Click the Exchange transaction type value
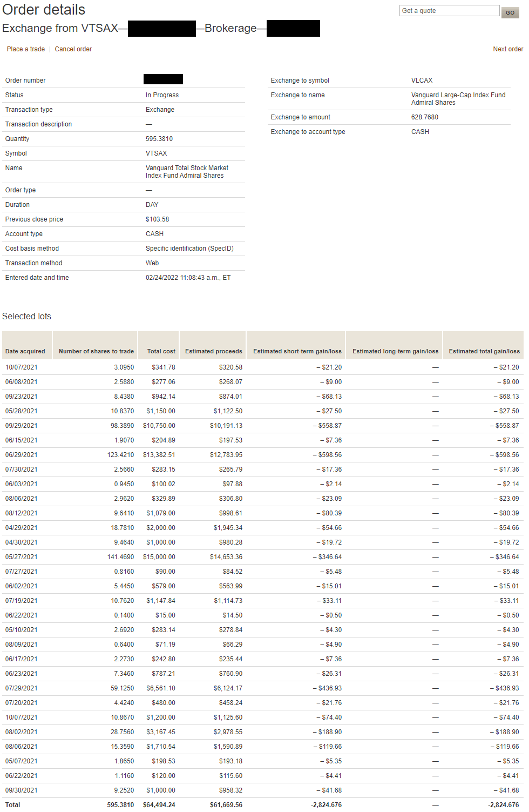The width and height of the screenshot is (529, 812). 160,110
